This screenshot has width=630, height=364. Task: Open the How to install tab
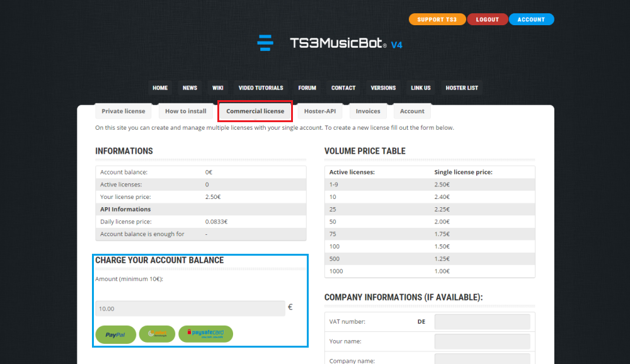(186, 111)
